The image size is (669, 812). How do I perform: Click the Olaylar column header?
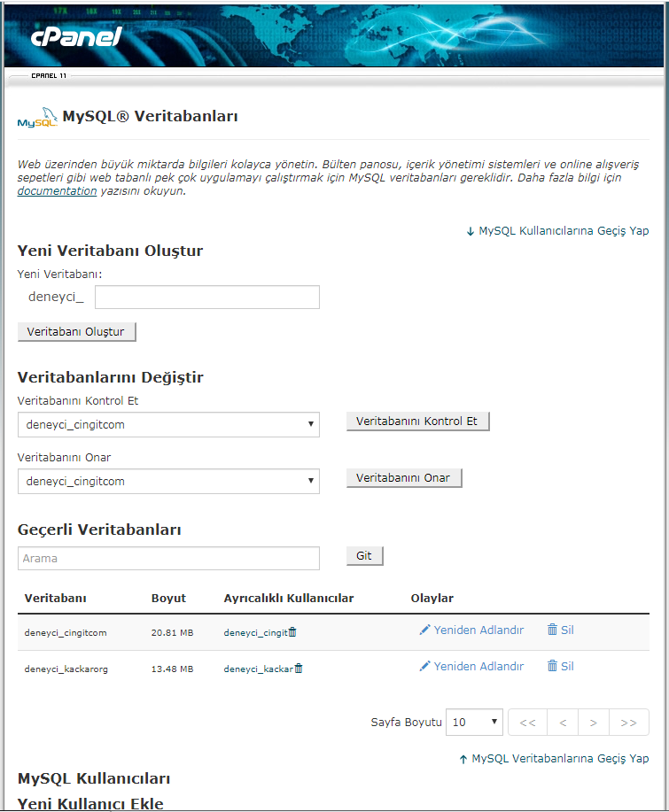tap(432, 598)
